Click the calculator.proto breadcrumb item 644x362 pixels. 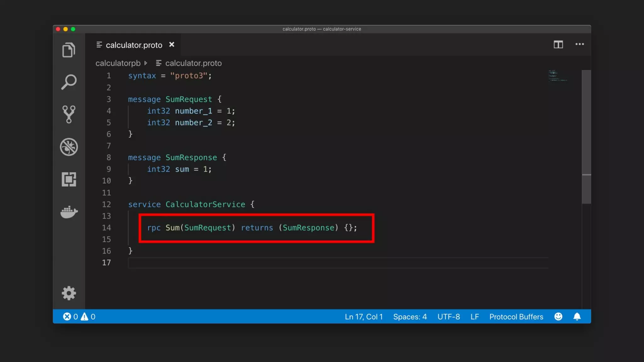click(x=193, y=63)
